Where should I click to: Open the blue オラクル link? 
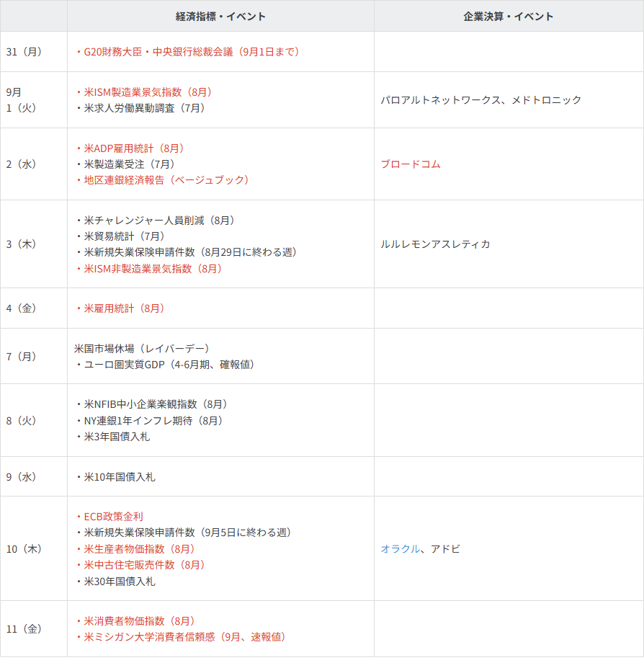(x=400, y=548)
